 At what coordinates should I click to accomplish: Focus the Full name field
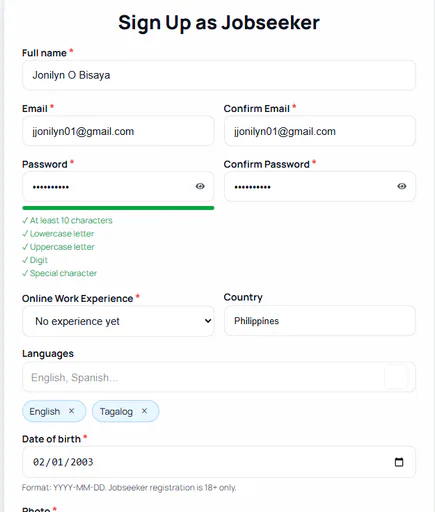pyautogui.click(x=219, y=75)
